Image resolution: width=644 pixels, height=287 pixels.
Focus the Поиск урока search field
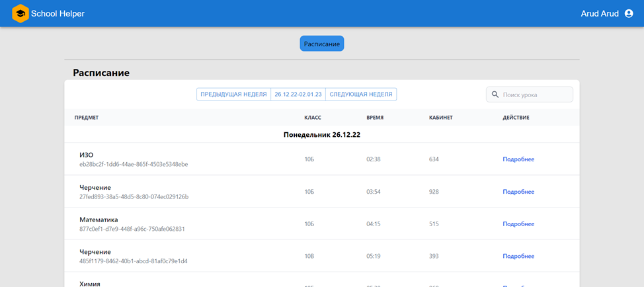530,95
